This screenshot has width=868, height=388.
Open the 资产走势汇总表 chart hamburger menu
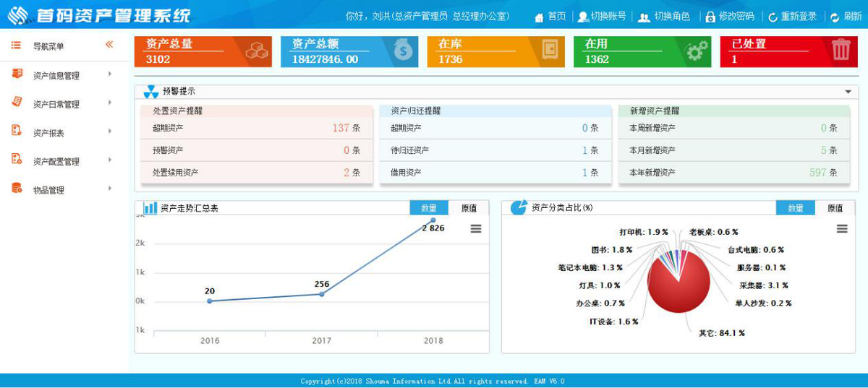pos(475,228)
